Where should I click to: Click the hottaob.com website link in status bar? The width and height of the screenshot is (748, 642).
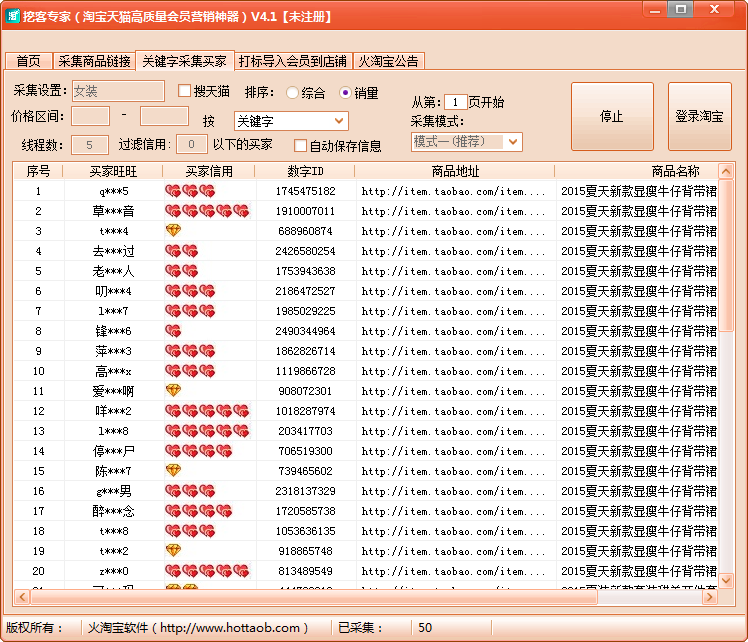pyautogui.click(x=230, y=628)
